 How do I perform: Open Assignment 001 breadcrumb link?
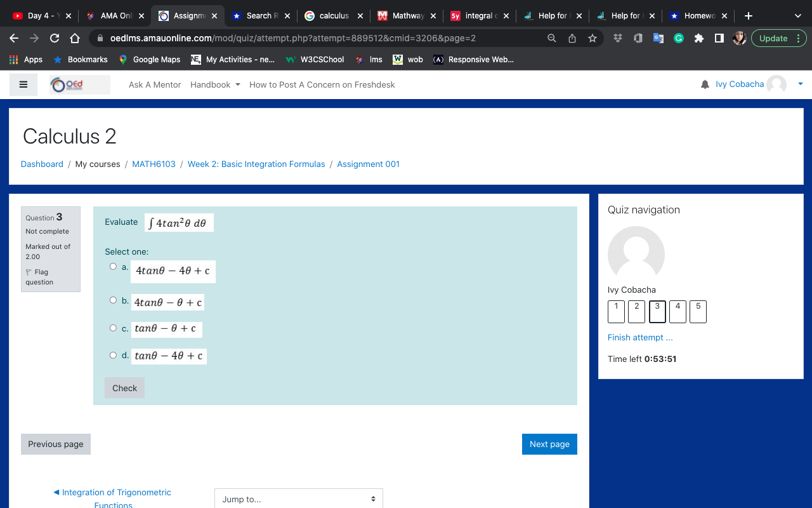click(368, 164)
